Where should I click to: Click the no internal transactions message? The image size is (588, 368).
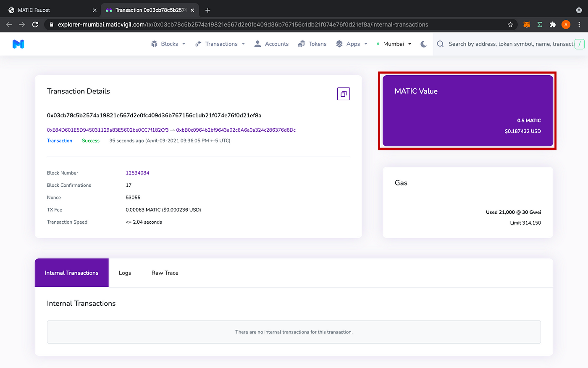[x=294, y=332]
